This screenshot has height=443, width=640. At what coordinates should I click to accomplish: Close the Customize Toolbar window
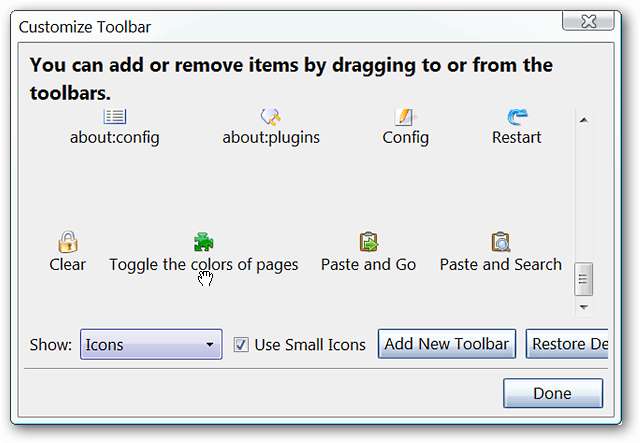pyautogui.click(x=588, y=21)
